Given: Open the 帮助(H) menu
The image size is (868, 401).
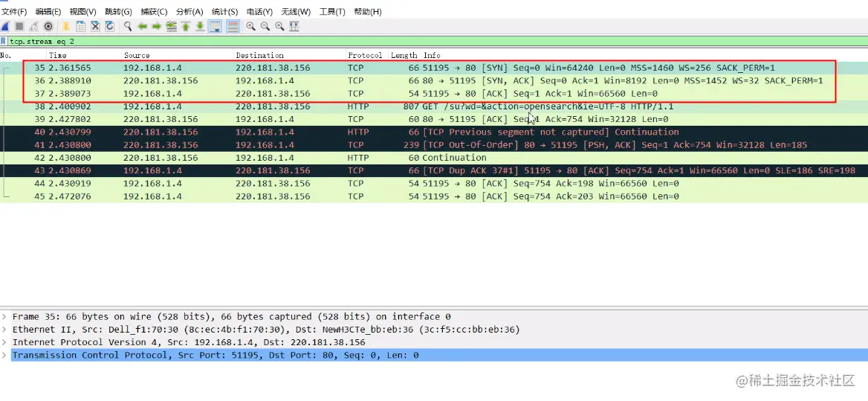Looking at the screenshot, I should click(x=368, y=12).
